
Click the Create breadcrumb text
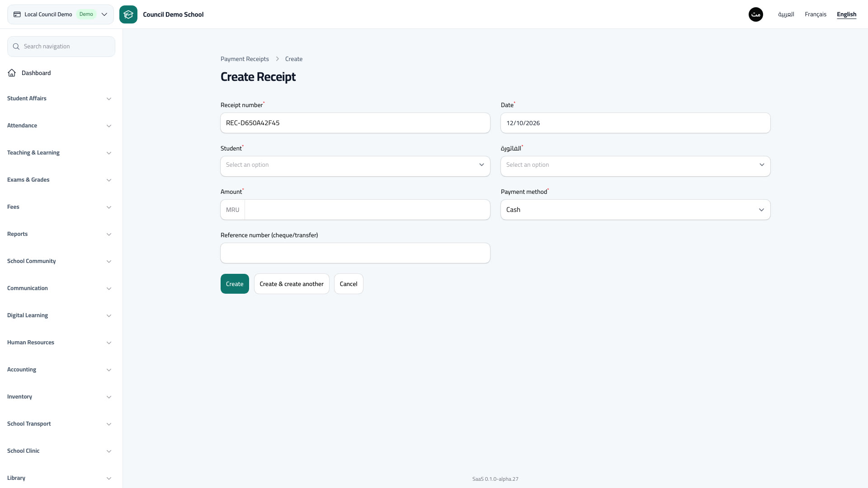click(x=294, y=59)
